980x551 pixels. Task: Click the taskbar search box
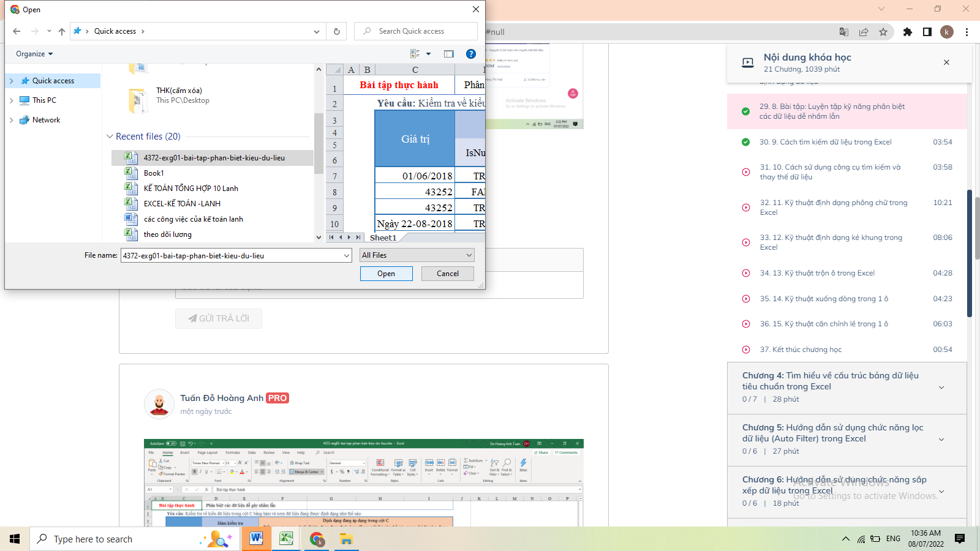[135, 539]
